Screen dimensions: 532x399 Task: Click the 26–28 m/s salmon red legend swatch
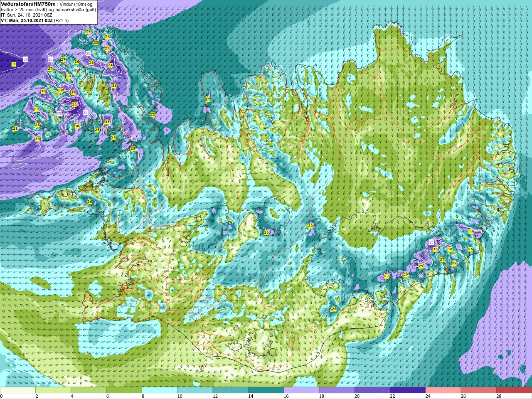[479, 391]
